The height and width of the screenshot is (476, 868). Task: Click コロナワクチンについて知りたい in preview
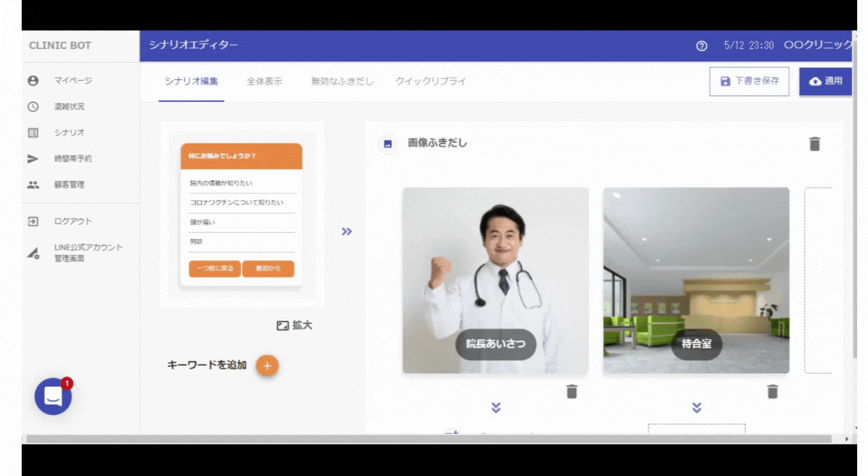click(x=236, y=203)
